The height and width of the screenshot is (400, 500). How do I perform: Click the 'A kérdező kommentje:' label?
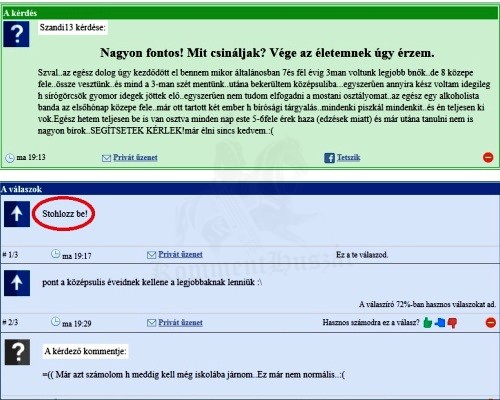click(x=85, y=351)
